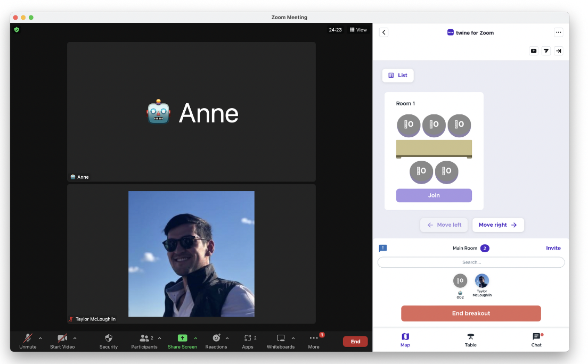Viewport: 588px width, 364px height.
Task: Unmute the microphone in Zoom toolbar
Action: (x=28, y=341)
